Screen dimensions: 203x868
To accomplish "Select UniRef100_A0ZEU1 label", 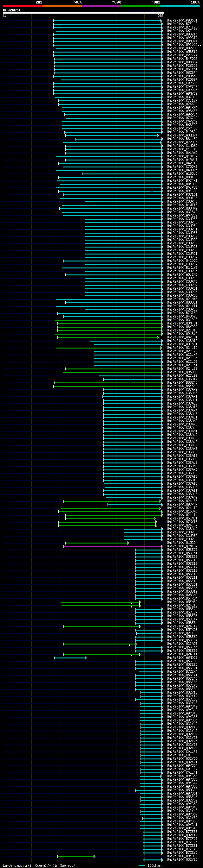I will (x=182, y=337).
